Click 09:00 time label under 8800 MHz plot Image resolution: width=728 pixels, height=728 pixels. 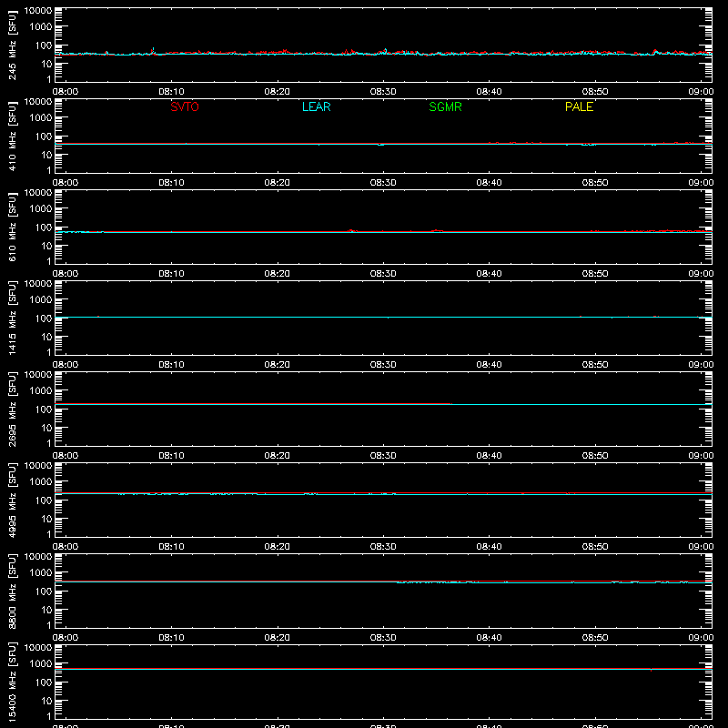[701, 638]
